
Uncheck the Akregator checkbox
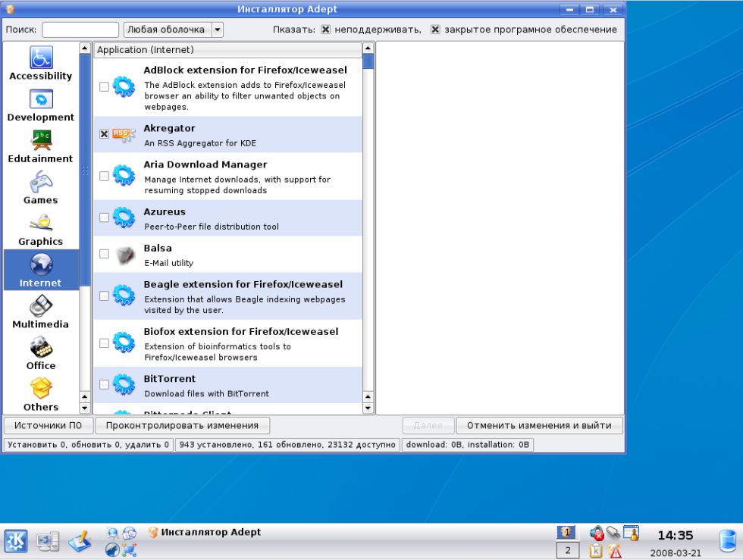click(105, 134)
